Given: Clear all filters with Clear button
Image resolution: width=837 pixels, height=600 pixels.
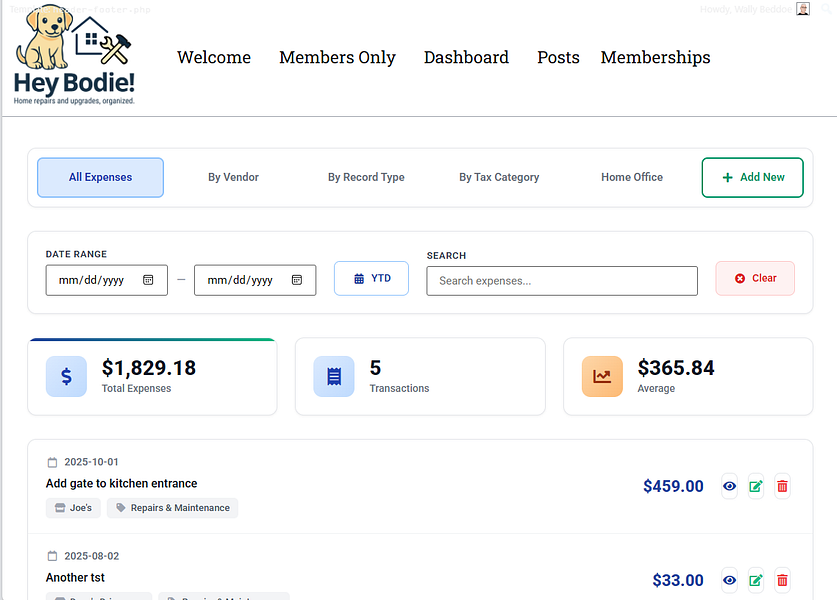Looking at the screenshot, I should (755, 278).
